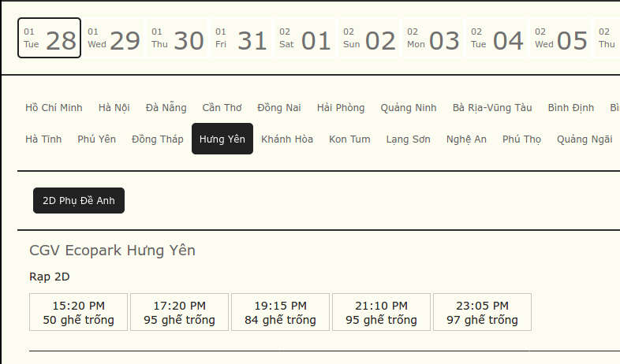620x364 pixels.
Task: Book the 15:20 PM showtime
Action: pyautogui.click(x=78, y=312)
